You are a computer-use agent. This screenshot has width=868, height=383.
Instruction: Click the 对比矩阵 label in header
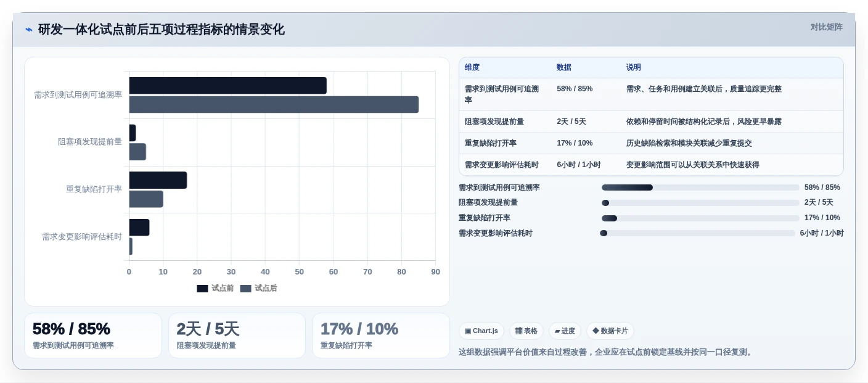[826, 27]
